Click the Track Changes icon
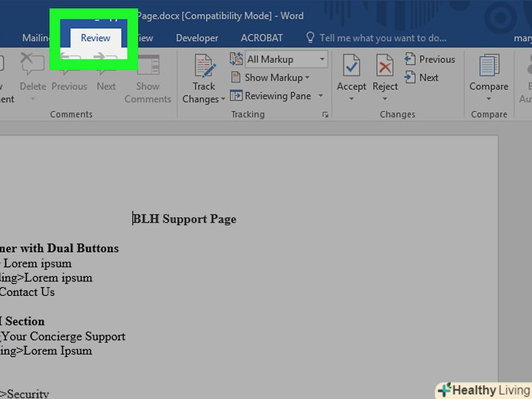 [205, 66]
